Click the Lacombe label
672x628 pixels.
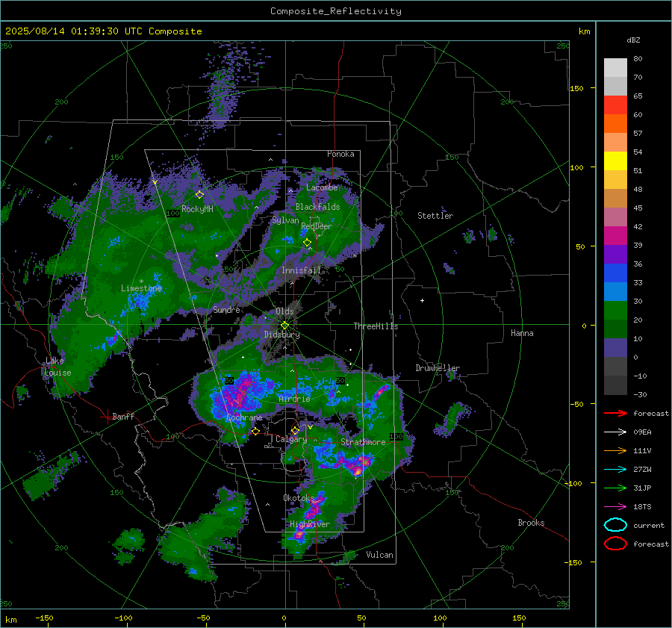pyautogui.click(x=322, y=187)
